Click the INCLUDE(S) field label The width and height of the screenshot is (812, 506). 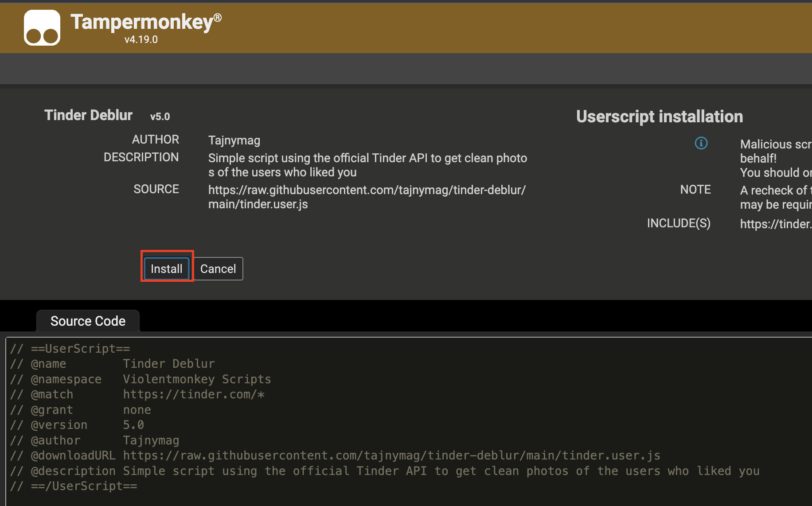(679, 223)
